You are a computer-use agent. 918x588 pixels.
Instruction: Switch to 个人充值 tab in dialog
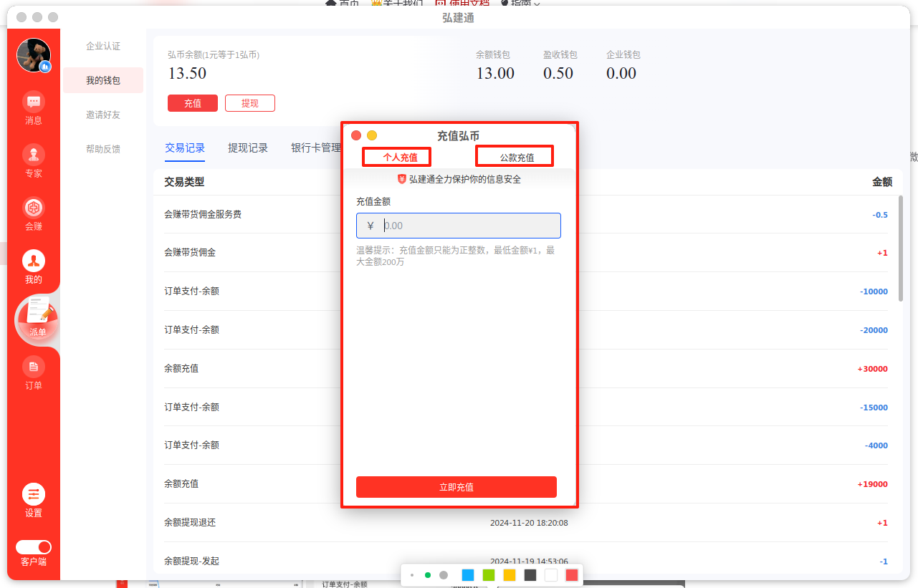pos(400,157)
